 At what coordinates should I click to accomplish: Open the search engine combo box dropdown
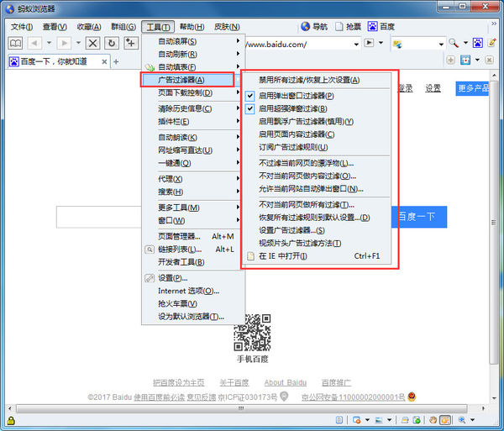click(x=441, y=44)
